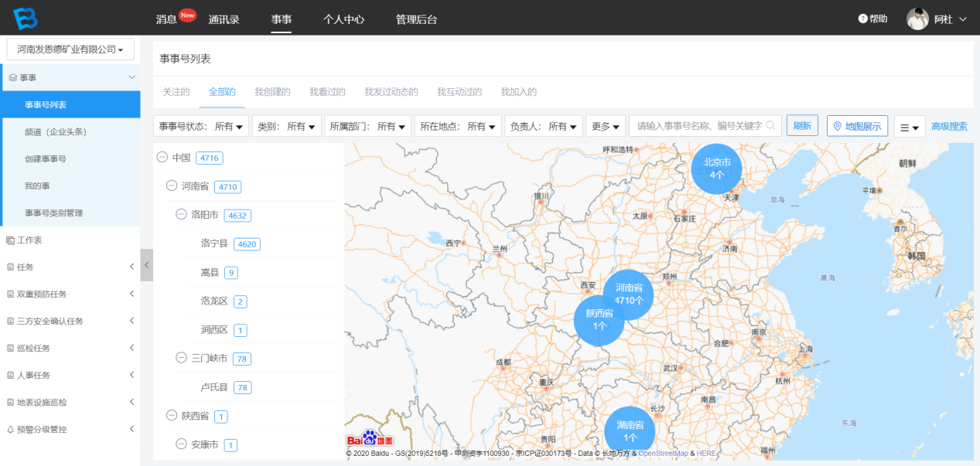980x466 pixels.
Task: Switch to the 关注的 tab
Action: (176, 92)
